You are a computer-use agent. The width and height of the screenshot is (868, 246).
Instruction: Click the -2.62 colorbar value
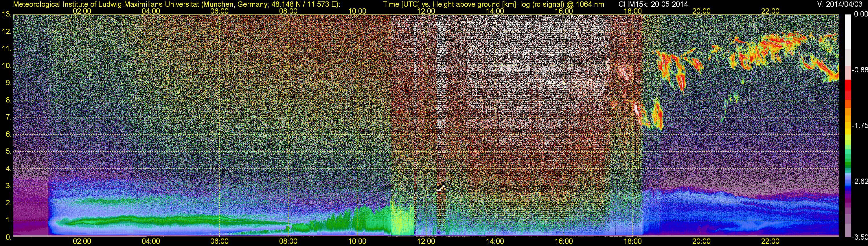(860, 181)
